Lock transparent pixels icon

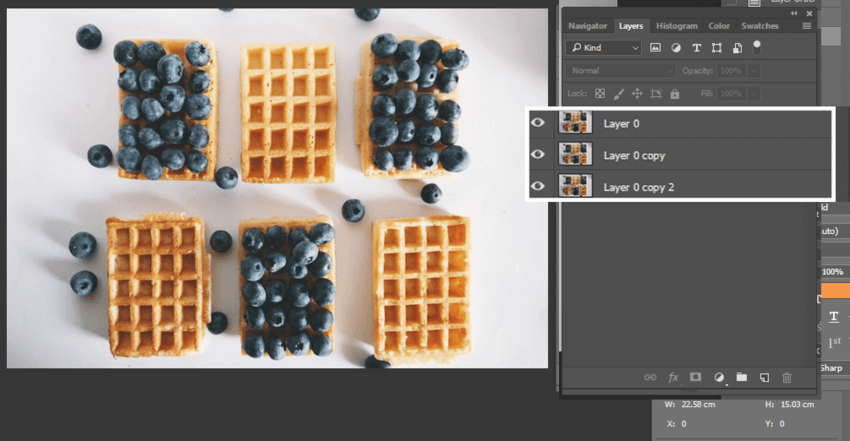pyautogui.click(x=600, y=94)
